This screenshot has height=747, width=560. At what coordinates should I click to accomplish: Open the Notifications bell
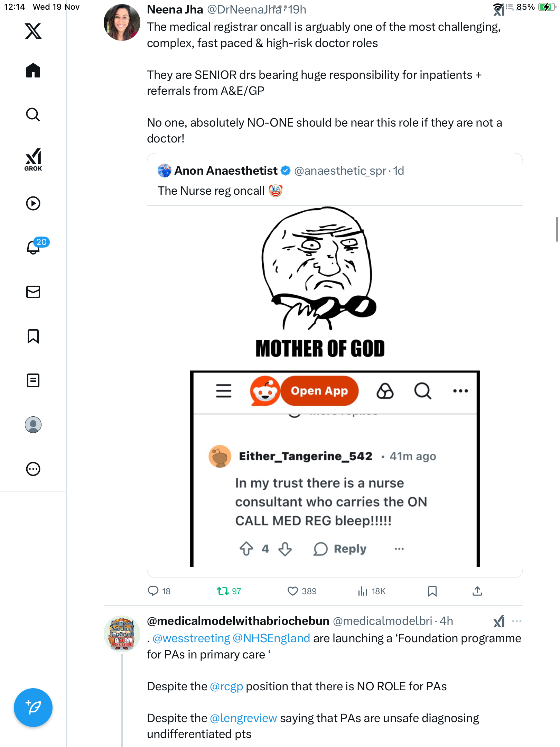point(33,247)
